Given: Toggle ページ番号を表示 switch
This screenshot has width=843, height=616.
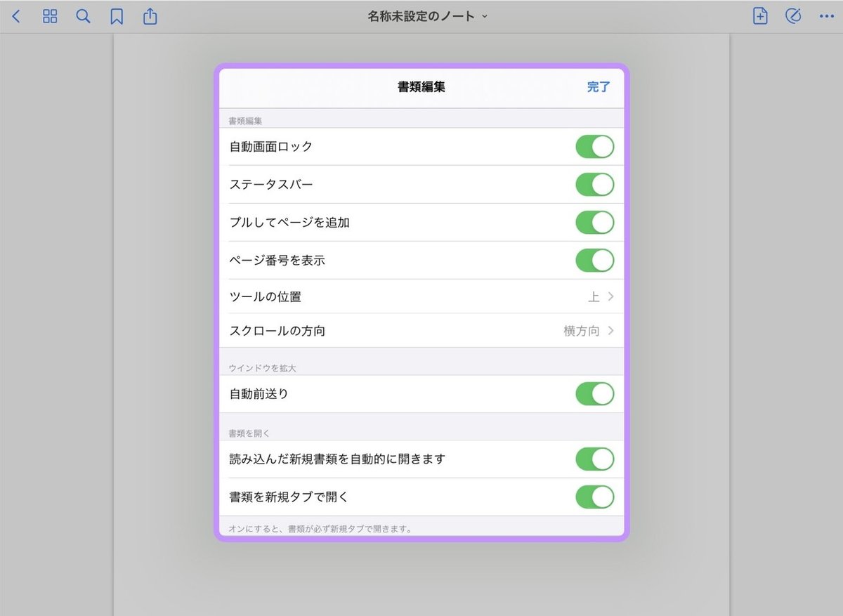Looking at the screenshot, I should 595,260.
